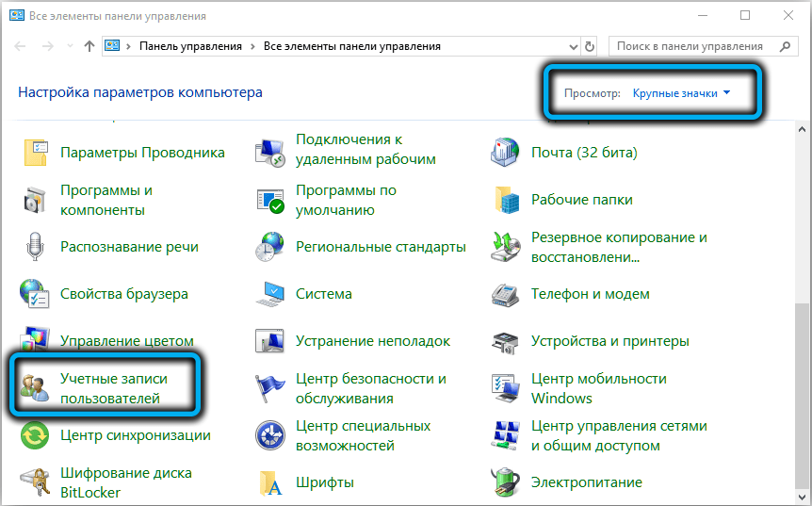Click the Шрифты folder icon
The height and width of the screenshot is (506, 812).
[270, 482]
